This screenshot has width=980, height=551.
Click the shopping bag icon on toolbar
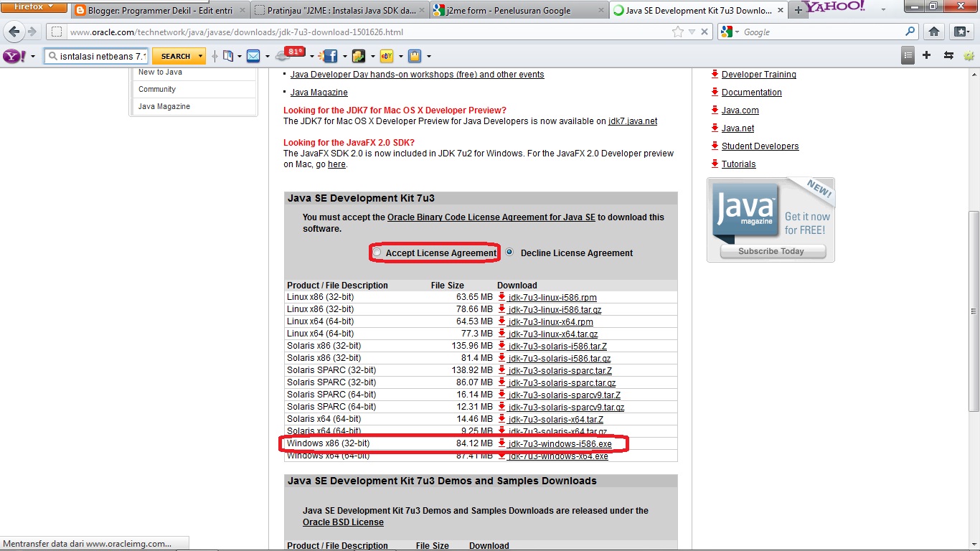tap(415, 56)
